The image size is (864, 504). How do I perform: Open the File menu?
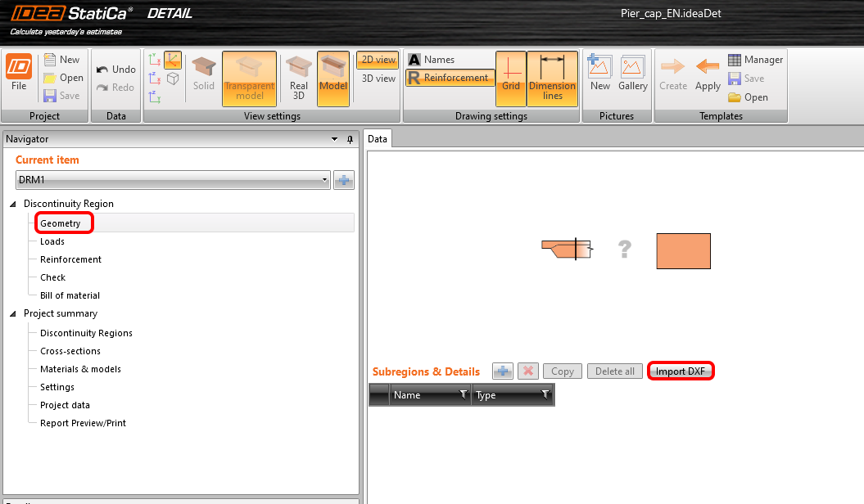18,74
